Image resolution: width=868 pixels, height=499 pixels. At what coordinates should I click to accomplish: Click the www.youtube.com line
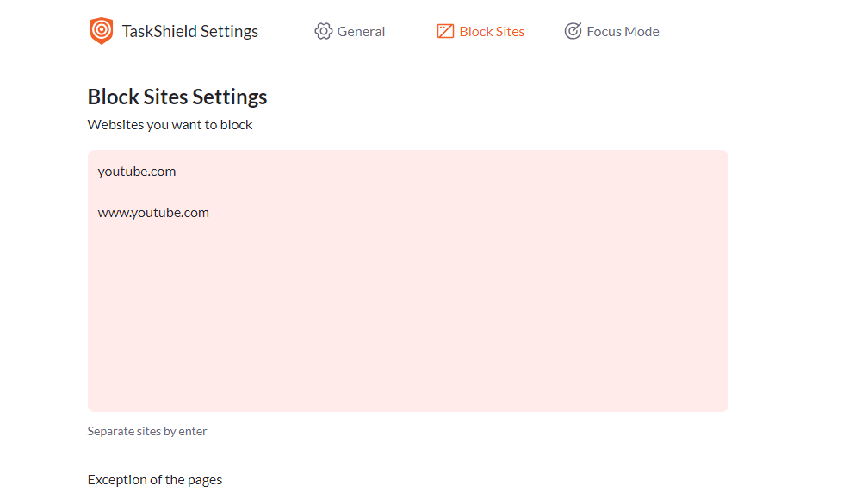pos(153,212)
